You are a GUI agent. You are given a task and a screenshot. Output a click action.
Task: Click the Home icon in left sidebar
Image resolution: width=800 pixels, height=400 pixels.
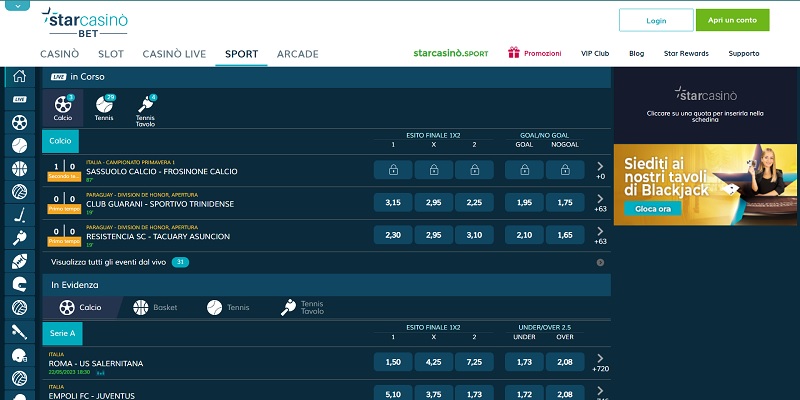coord(19,77)
